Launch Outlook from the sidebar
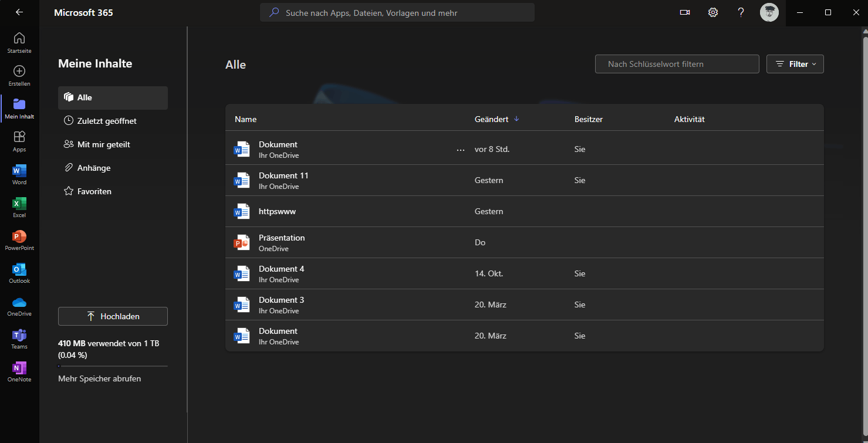This screenshot has width=868, height=443. pyautogui.click(x=19, y=273)
